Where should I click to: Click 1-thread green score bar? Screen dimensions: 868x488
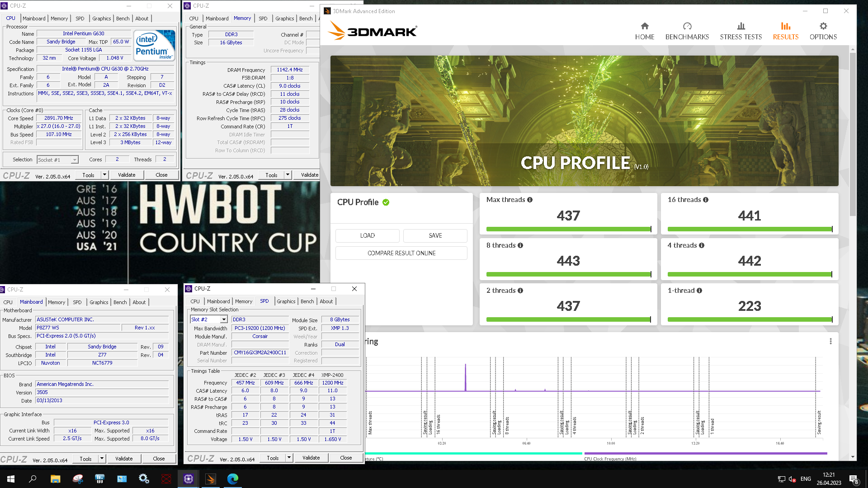[750, 319]
